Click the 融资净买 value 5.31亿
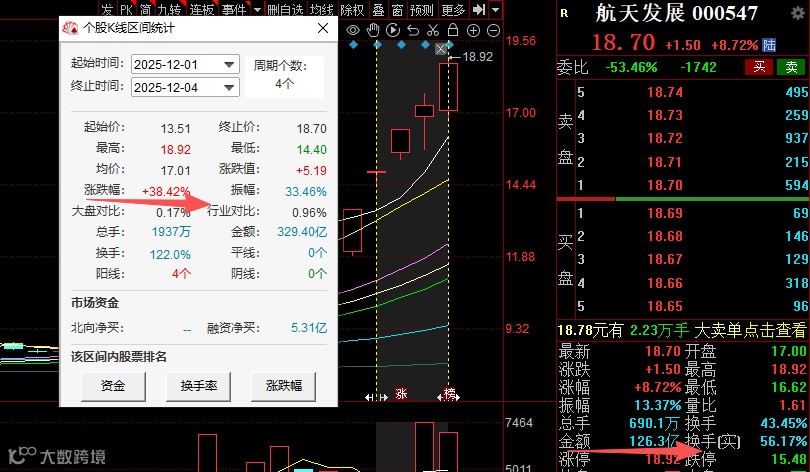Viewport: 810px width, 472px height. [308, 328]
